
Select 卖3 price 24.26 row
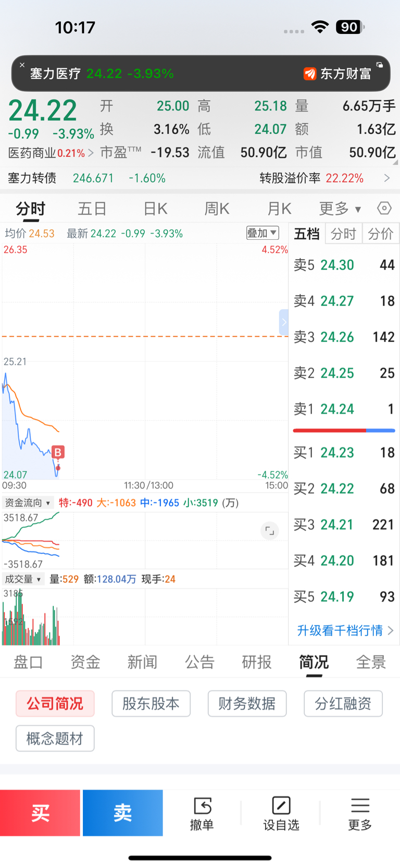(344, 337)
